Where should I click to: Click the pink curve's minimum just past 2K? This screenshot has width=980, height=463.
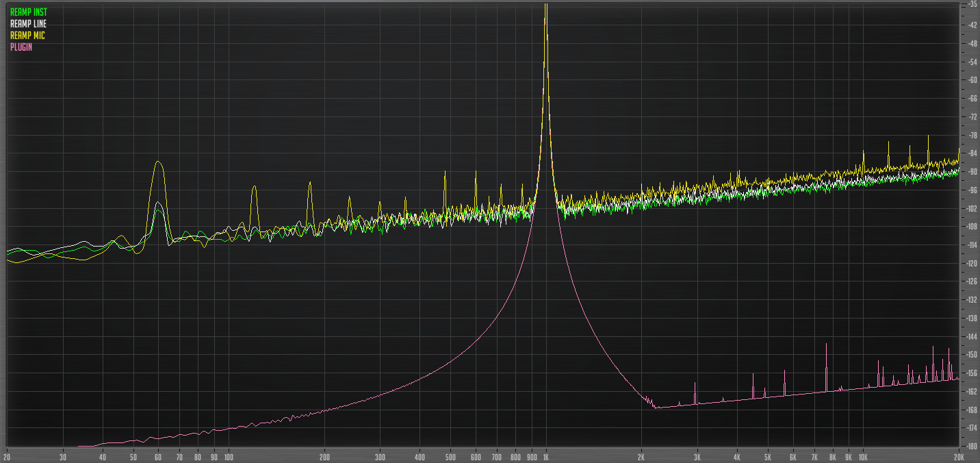pos(656,408)
